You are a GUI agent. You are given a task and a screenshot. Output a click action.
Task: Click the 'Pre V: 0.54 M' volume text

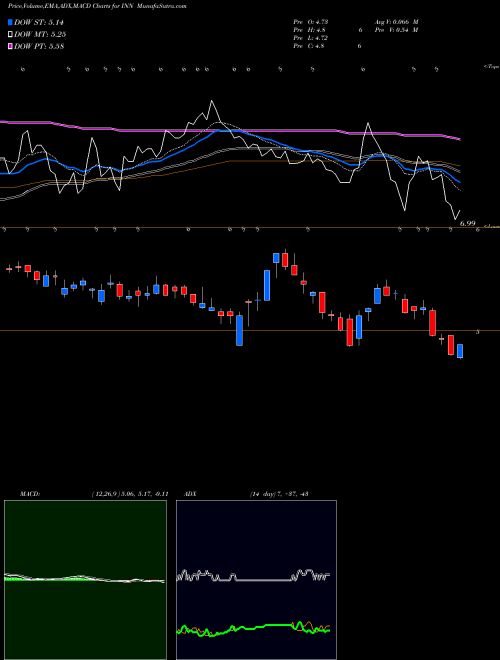pos(396,30)
